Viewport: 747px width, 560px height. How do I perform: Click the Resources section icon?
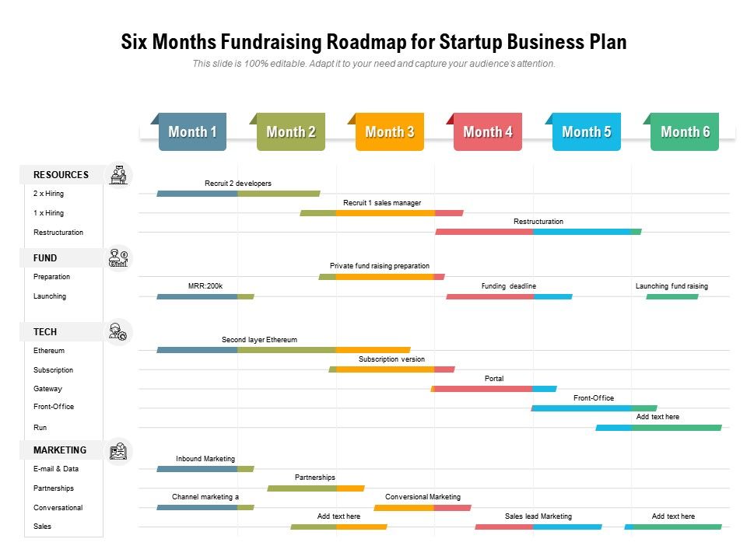tap(118, 175)
